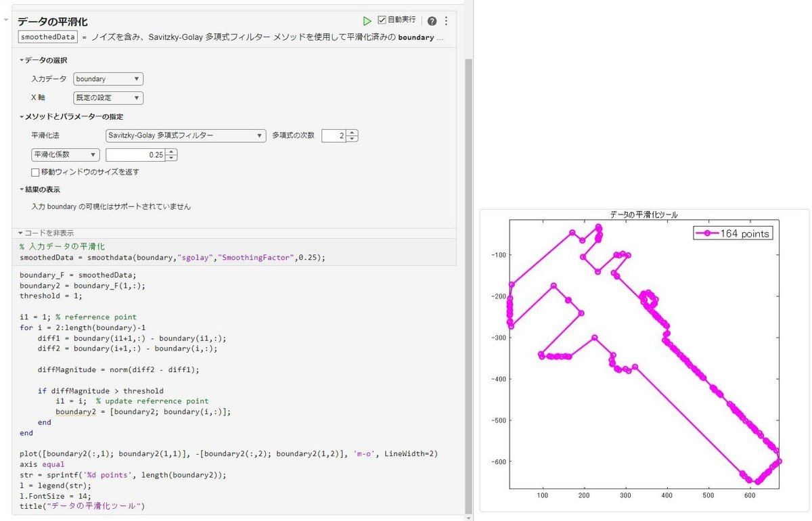The height and width of the screenshot is (521, 812).
Task: Click the message 入力 boundary の可視化はサポートされていません
Action: (x=111, y=206)
